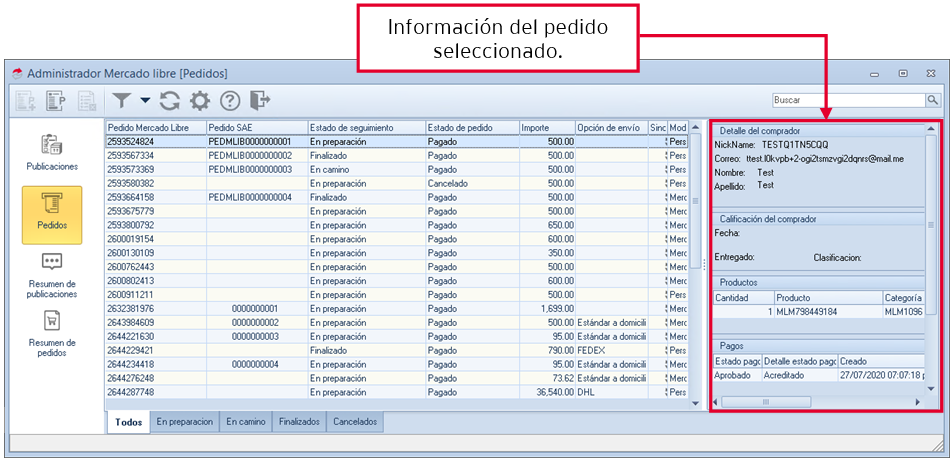
Task: Select Pedidos in the sidebar
Action: 52,215
